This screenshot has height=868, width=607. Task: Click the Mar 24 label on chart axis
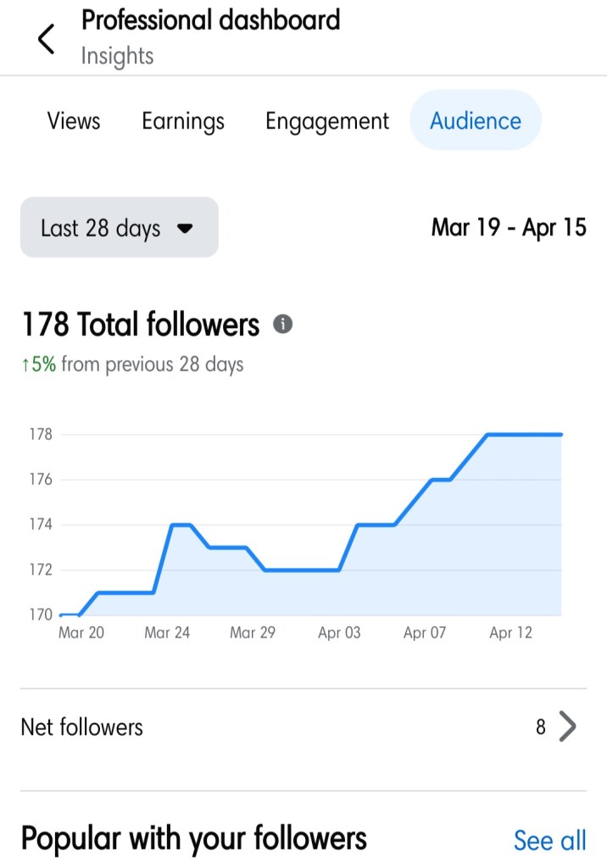tap(167, 633)
